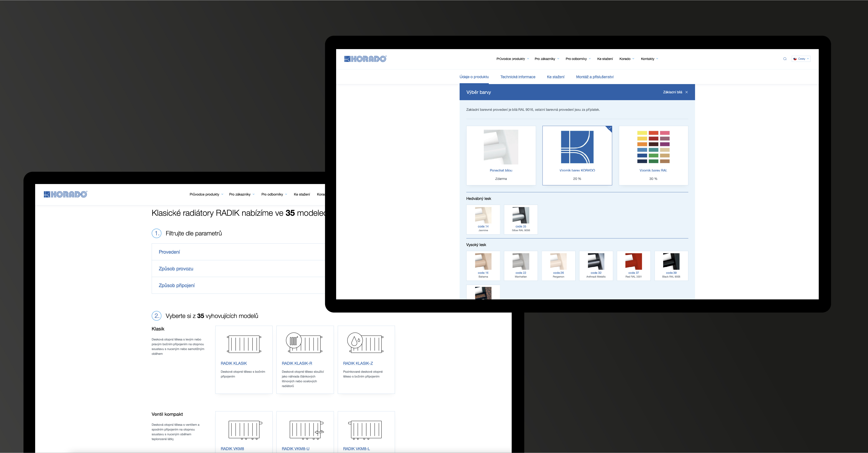
Task: Click RADIK KLASIK radiator icon
Action: coord(244,344)
